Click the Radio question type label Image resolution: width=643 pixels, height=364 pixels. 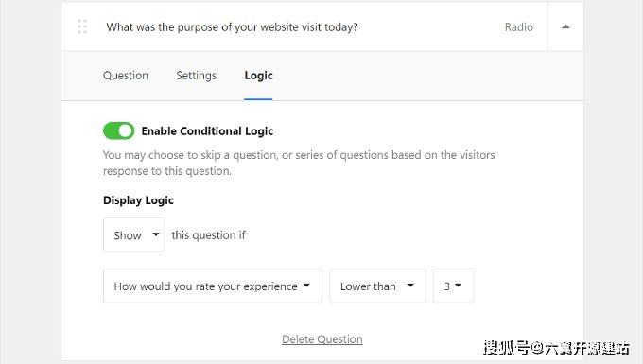coord(519,27)
